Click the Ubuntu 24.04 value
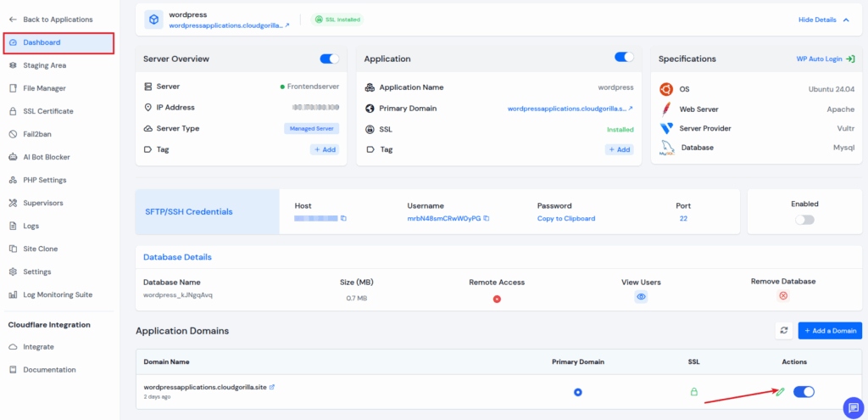Screen dimensions: 868x420 point(831,89)
